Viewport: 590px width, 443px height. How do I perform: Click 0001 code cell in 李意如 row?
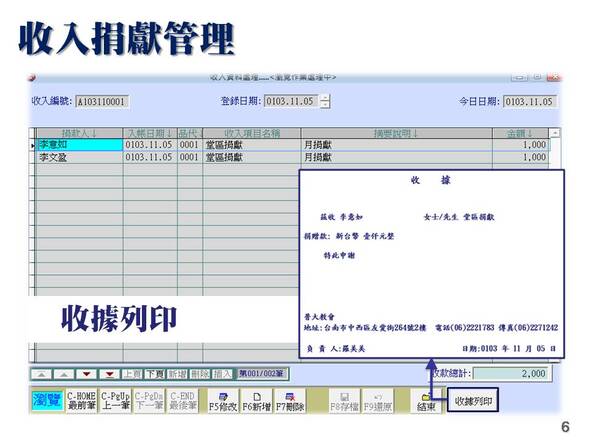tap(190, 145)
